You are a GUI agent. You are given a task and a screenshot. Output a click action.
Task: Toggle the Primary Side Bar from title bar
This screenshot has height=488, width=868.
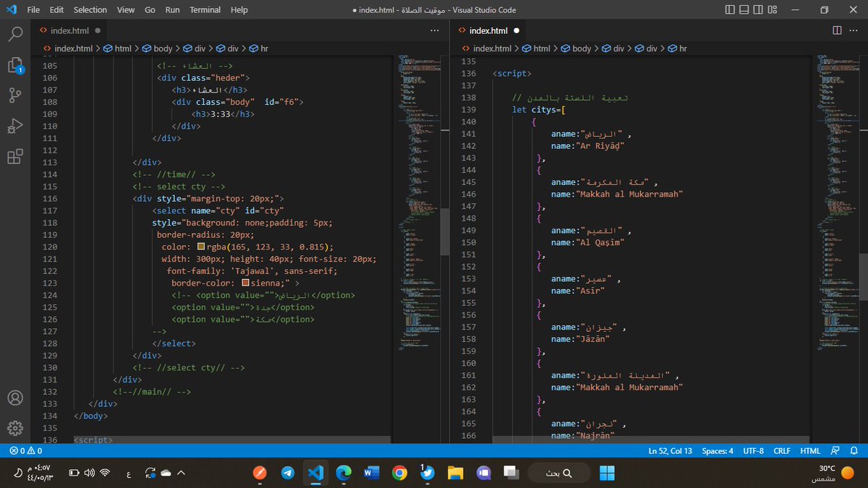point(729,9)
